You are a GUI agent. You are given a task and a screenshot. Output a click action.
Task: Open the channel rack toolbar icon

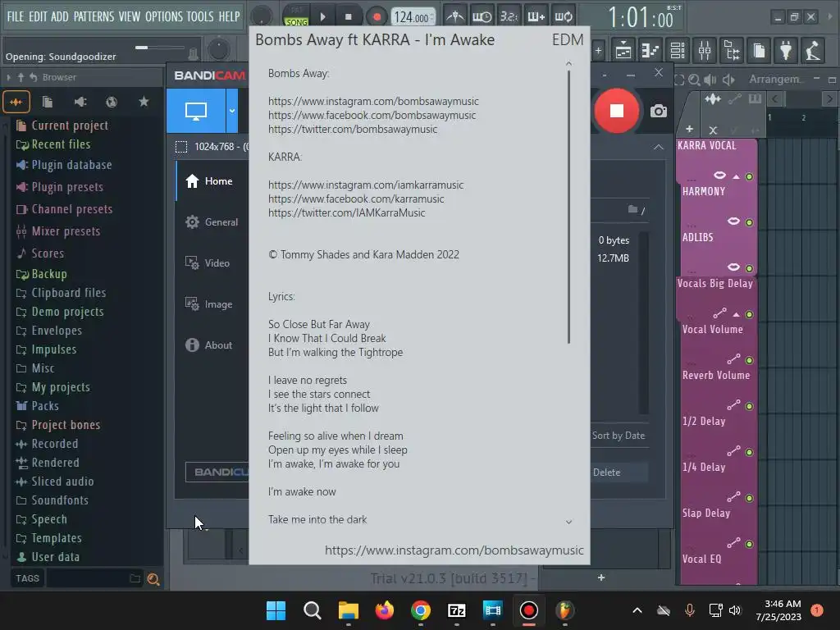(678, 50)
